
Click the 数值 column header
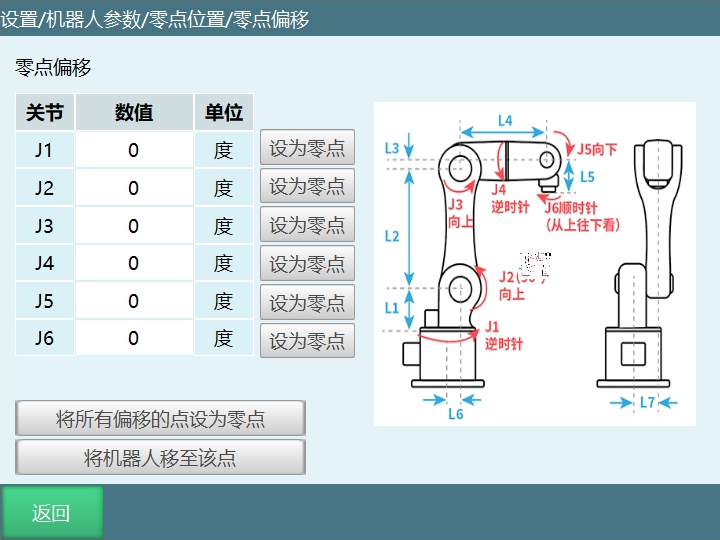(x=134, y=113)
